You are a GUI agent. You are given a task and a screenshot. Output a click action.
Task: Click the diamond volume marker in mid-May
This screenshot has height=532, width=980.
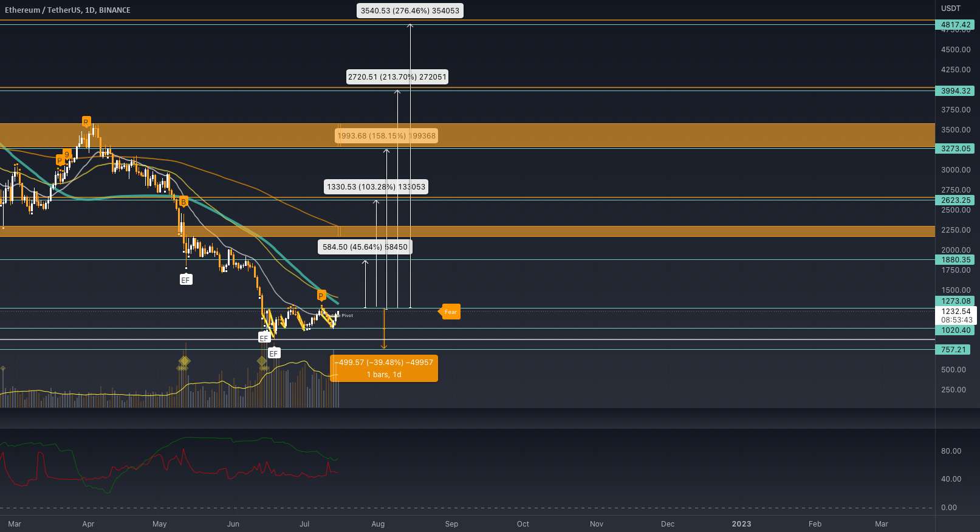click(x=184, y=362)
